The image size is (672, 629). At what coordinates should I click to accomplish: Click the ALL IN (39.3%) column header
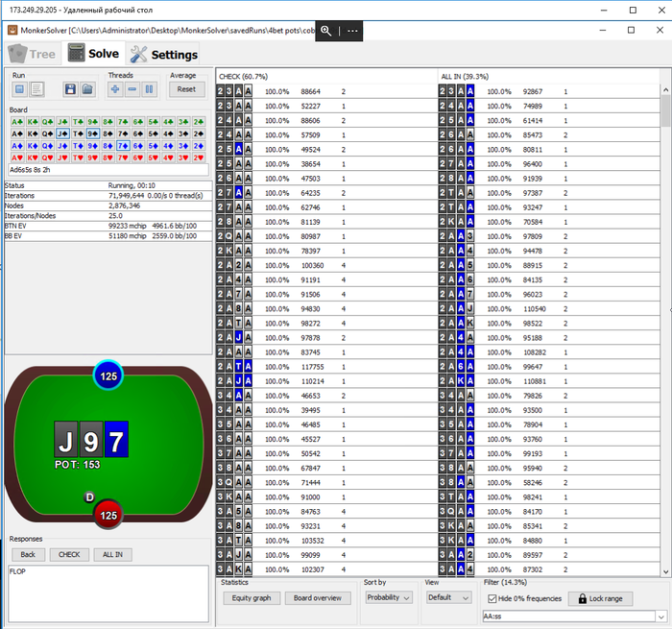[x=548, y=76]
